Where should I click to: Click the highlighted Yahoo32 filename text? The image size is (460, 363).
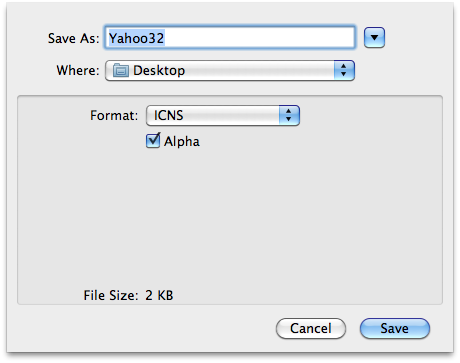pos(137,38)
